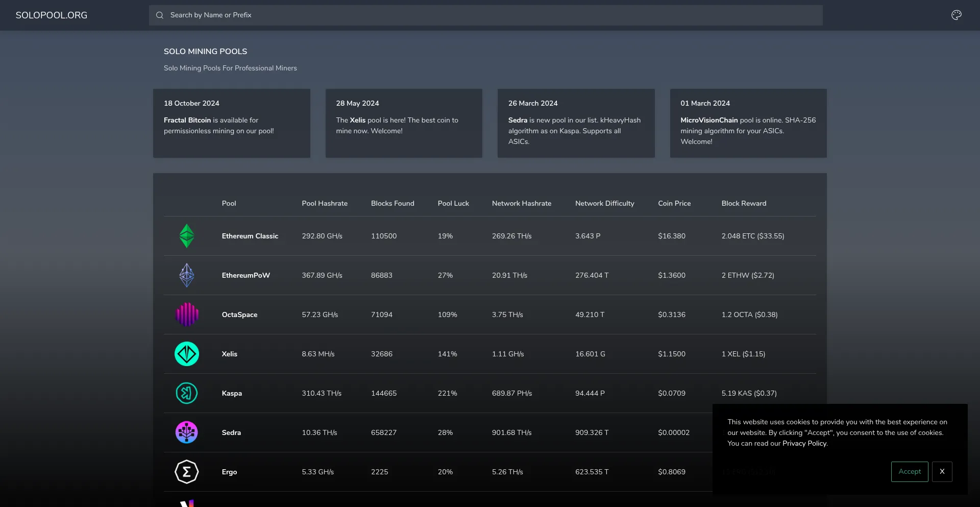Toggle the color theme palette icon

[x=956, y=15]
